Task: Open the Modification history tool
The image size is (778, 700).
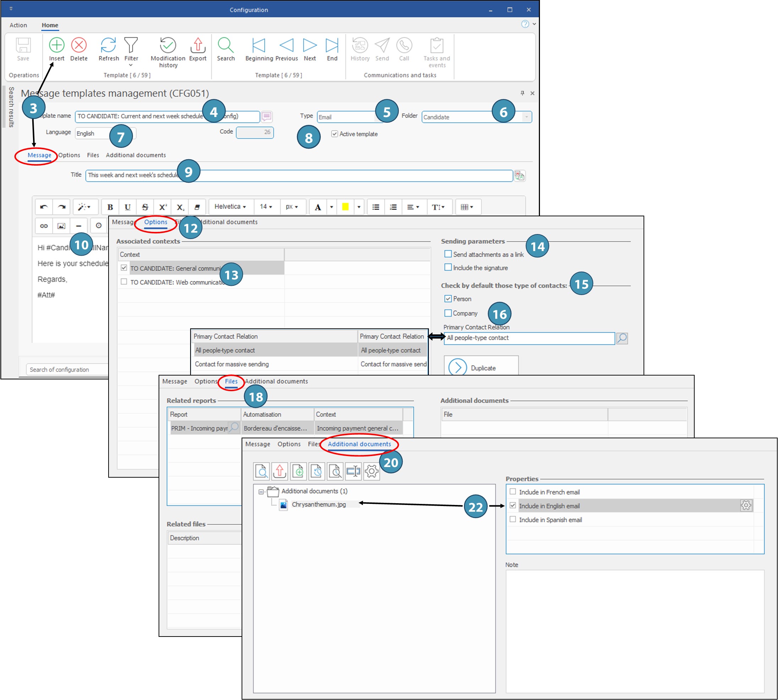Action: tap(168, 45)
